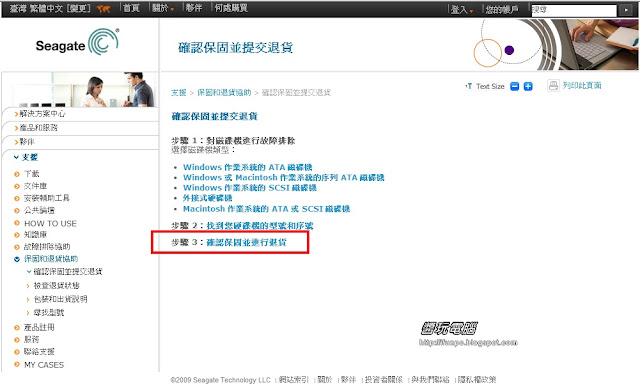Image resolution: width=640 pixels, height=385 pixels.
Task: Click the 保固和退貨協助 breadcrumb link
Action: point(224,93)
